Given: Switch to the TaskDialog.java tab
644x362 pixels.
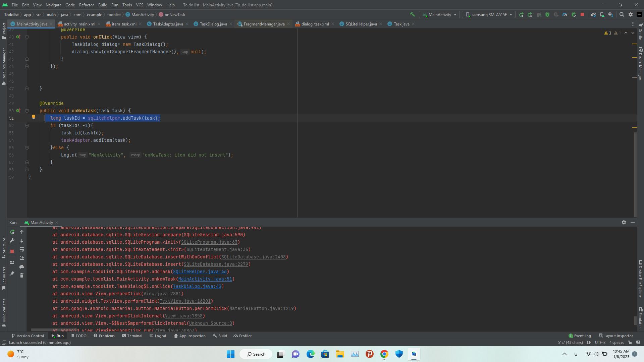Looking at the screenshot, I should pos(213,24).
